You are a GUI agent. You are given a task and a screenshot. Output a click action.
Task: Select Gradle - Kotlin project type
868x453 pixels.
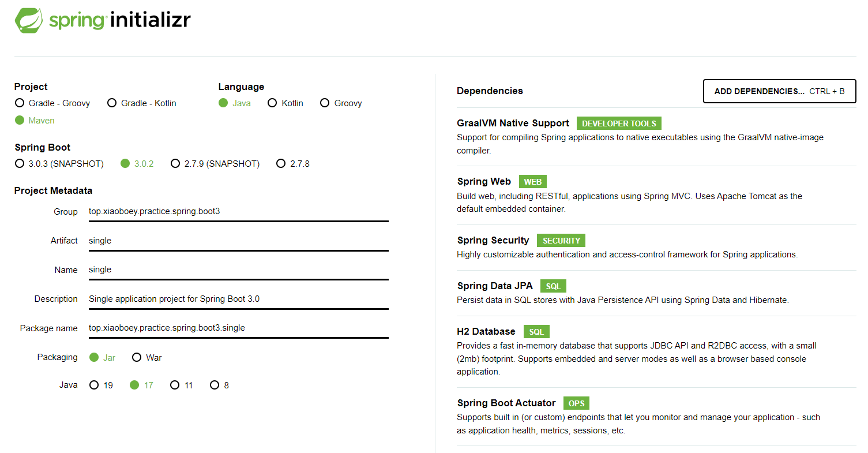112,103
